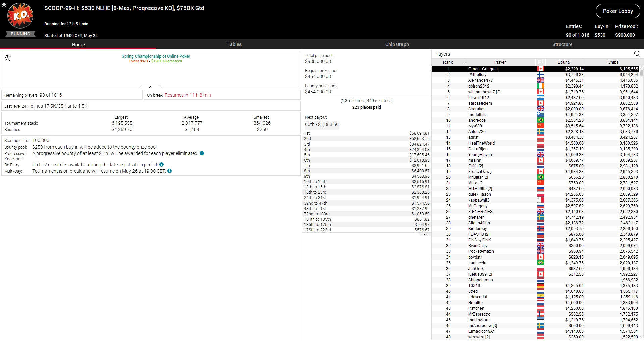Click zzyy888 China flag
This screenshot has height=341, width=644.
tap(540, 126)
